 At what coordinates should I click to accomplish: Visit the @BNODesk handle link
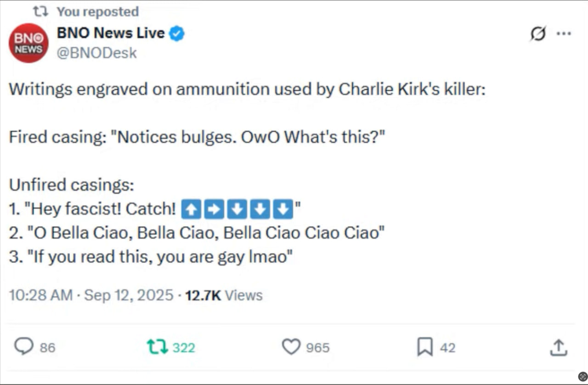(97, 53)
